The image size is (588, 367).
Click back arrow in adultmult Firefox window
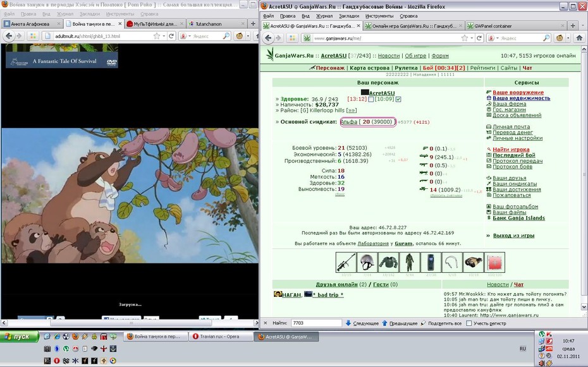(x=9, y=36)
